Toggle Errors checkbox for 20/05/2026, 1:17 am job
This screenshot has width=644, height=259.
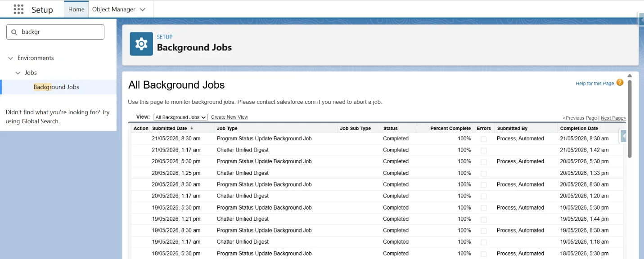(483, 196)
